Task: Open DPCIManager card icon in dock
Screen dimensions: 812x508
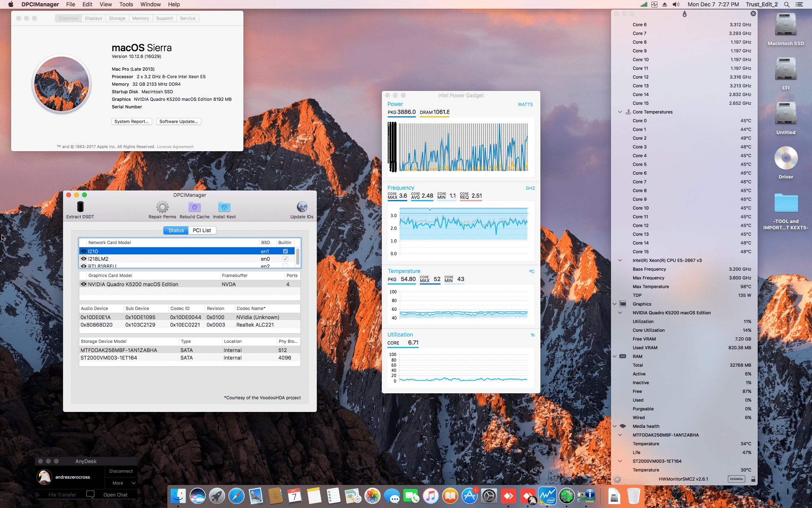Action: point(586,496)
